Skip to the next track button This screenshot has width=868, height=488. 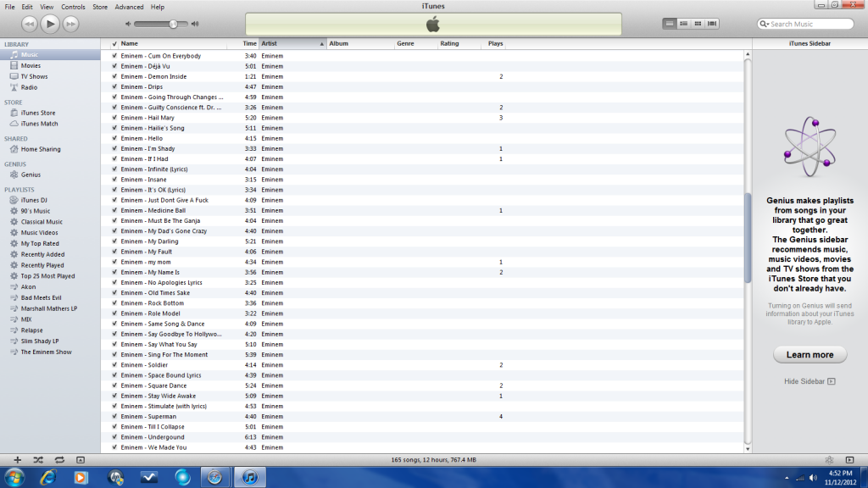[x=70, y=24]
